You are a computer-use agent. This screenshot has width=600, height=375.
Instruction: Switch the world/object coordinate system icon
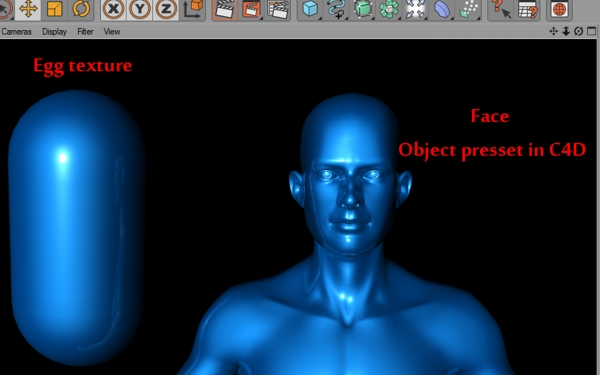coord(192,8)
